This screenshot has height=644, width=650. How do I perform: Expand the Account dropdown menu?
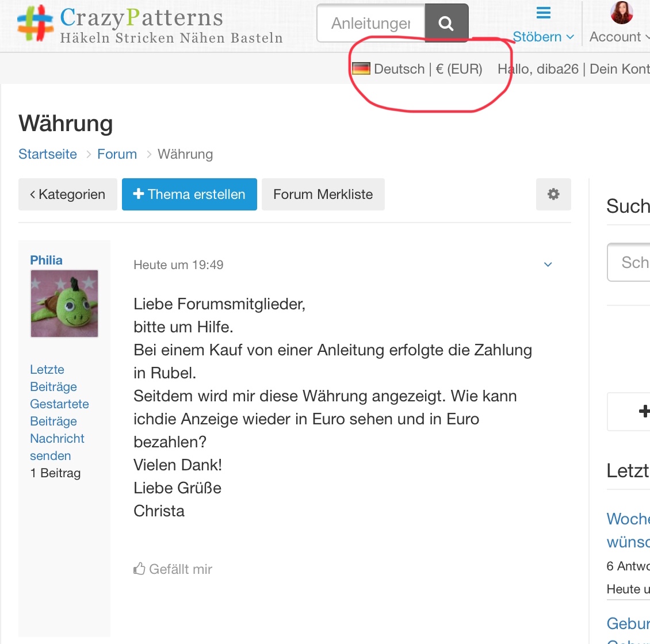pos(619,37)
